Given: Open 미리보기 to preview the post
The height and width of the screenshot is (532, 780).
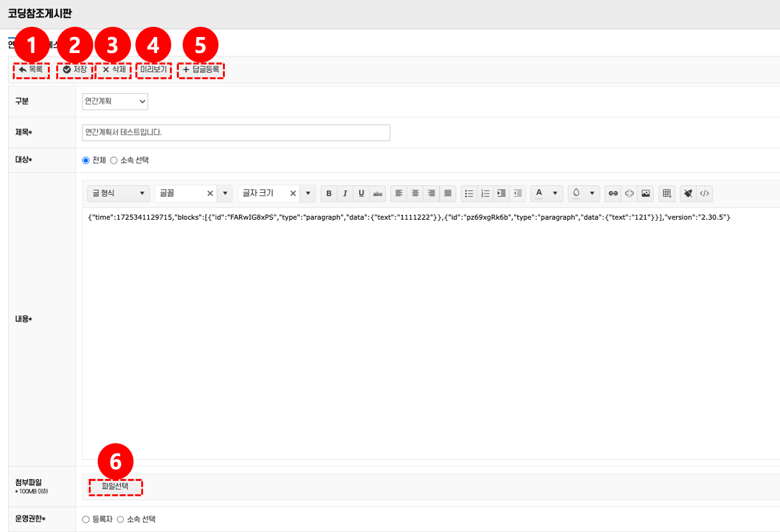Looking at the screenshot, I should tap(153, 69).
